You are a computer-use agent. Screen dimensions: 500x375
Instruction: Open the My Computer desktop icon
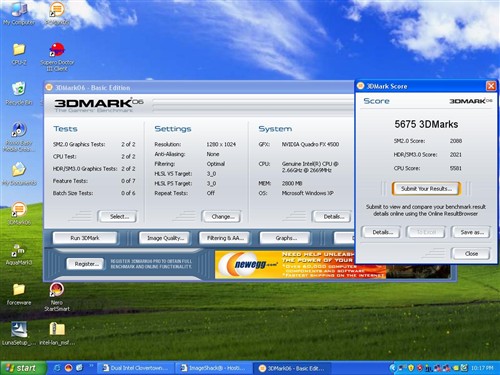(19, 13)
